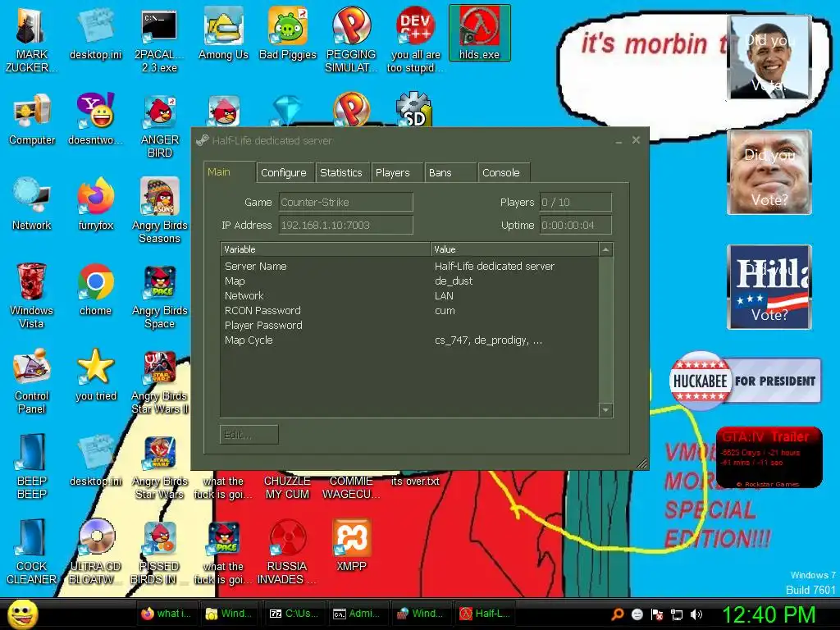840x630 pixels.
Task: Select the 'you tried' star icon
Action: click(x=95, y=375)
